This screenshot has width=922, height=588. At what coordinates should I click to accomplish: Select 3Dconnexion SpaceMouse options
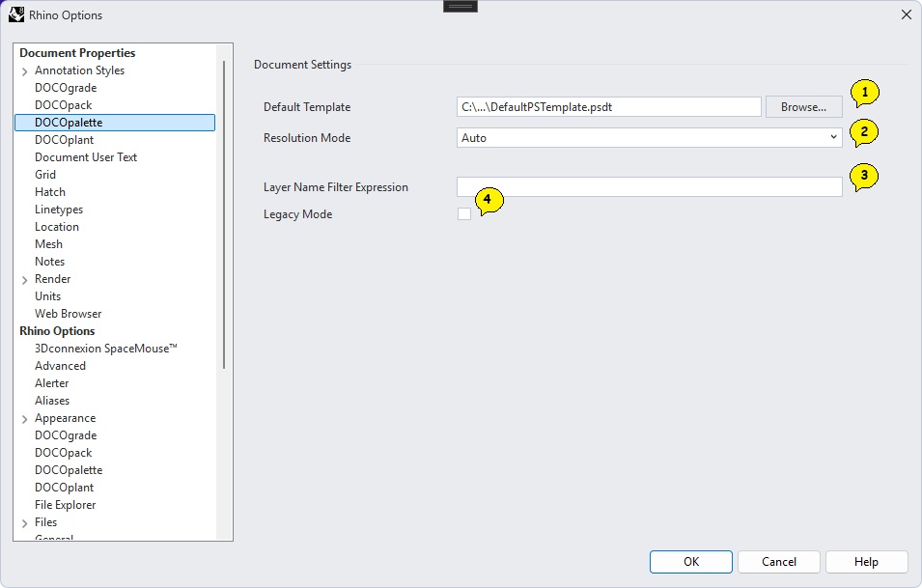[x=106, y=349]
